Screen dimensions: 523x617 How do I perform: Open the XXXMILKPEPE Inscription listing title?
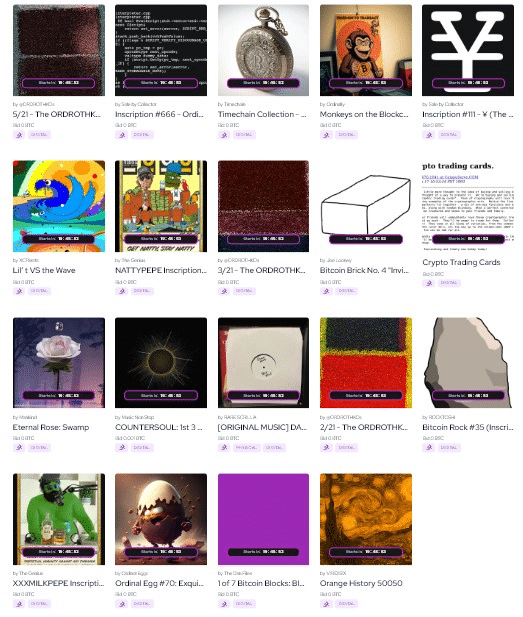[58, 583]
